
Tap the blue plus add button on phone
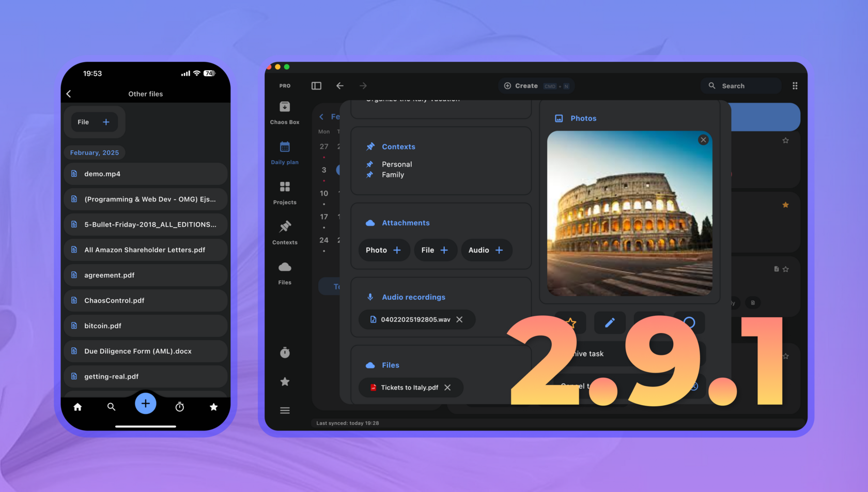pos(146,403)
